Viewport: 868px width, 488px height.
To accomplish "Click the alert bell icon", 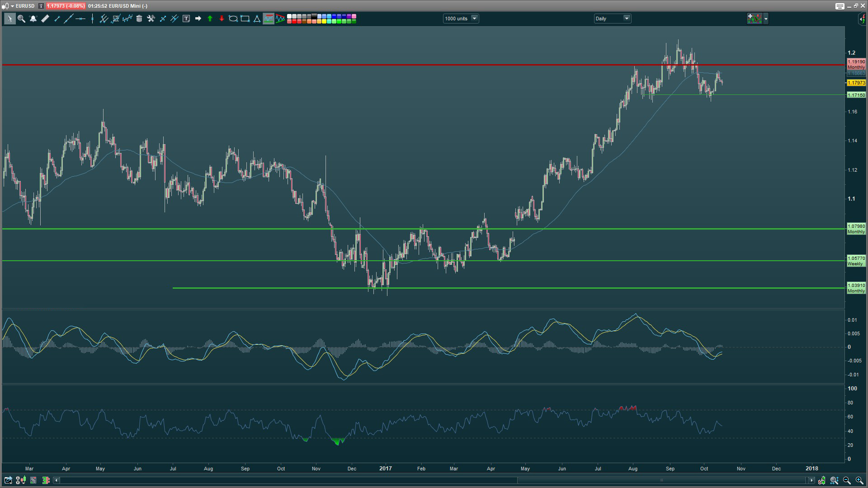I will pos(33,19).
